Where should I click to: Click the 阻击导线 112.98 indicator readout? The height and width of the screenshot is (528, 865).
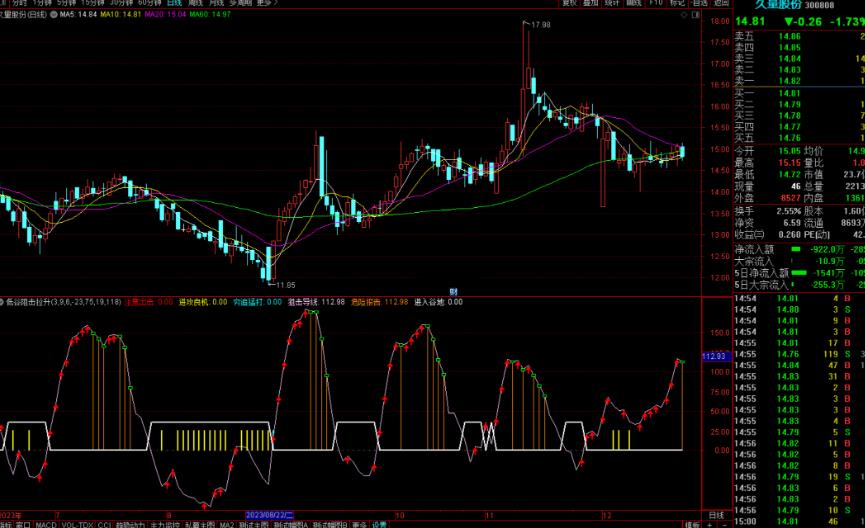pyautogui.click(x=316, y=302)
